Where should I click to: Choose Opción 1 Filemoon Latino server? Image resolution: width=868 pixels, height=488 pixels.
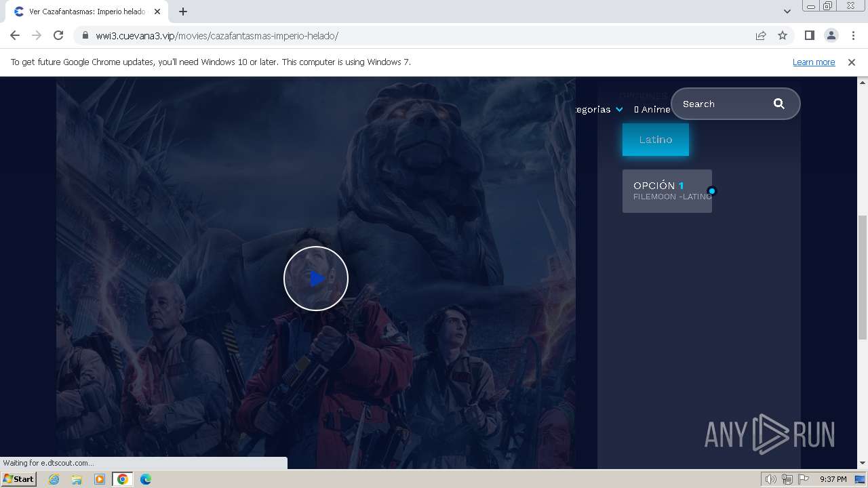coord(667,191)
